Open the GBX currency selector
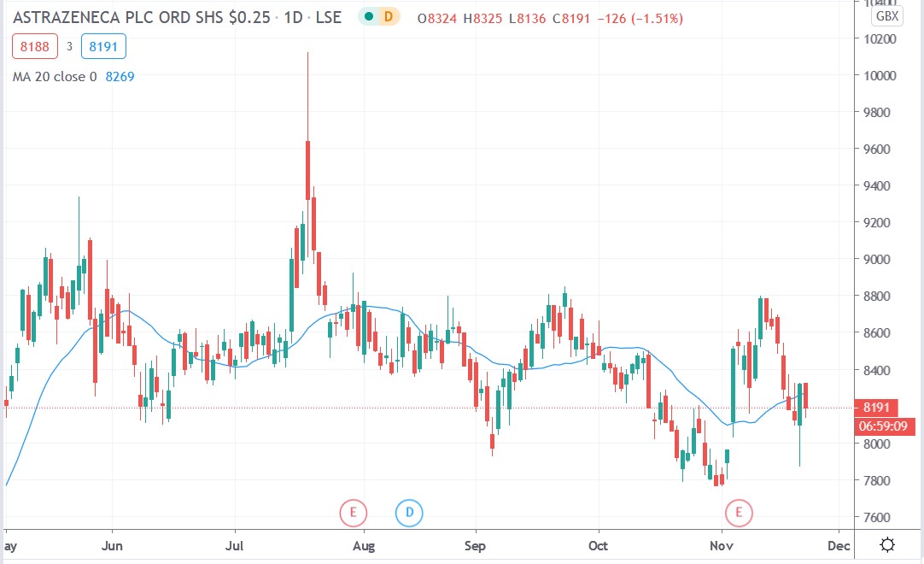 [887, 16]
